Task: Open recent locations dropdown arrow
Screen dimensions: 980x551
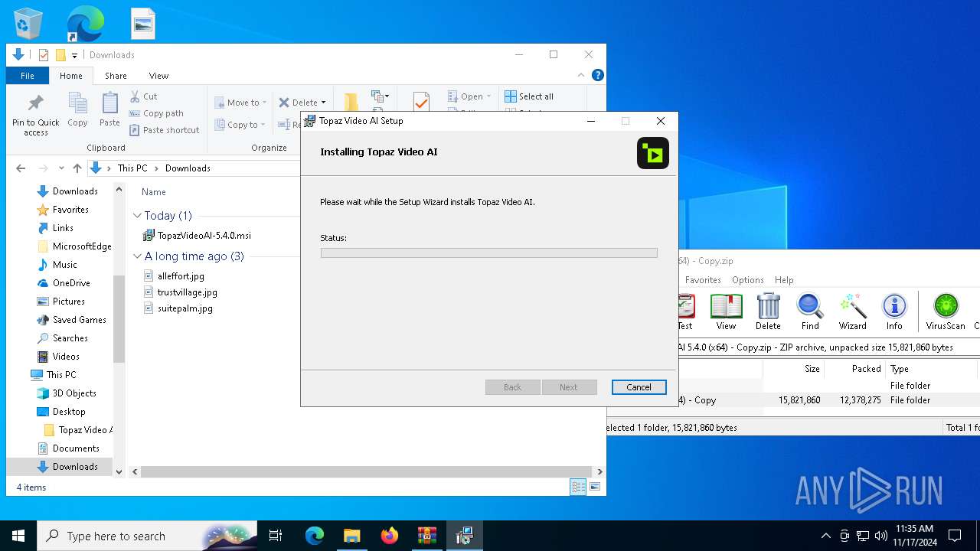Action: pos(62,168)
